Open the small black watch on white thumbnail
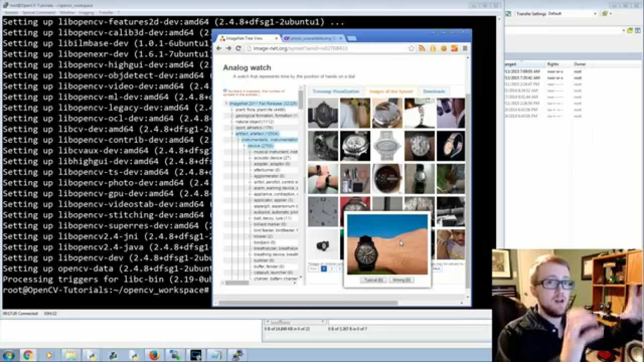This screenshot has height=362, width=644. [323, 244]
